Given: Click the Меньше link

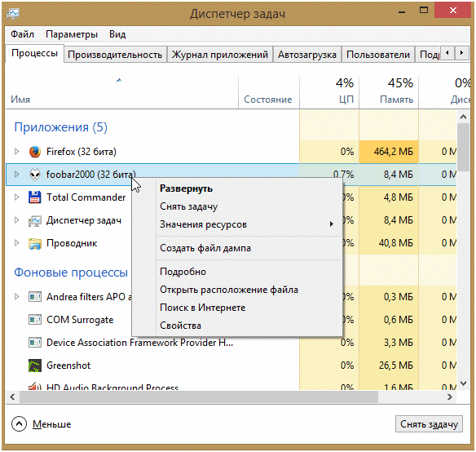Looking at the screenshot, I should [52, 423].
